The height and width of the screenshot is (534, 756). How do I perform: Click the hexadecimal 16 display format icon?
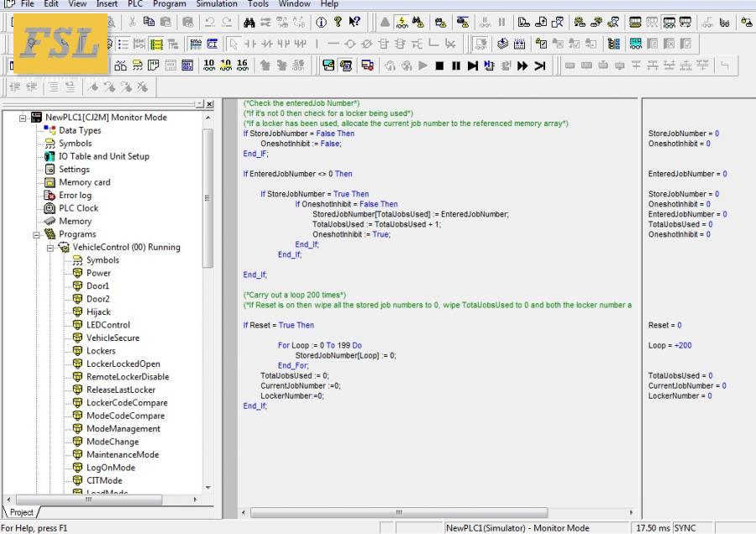(242, 65)
